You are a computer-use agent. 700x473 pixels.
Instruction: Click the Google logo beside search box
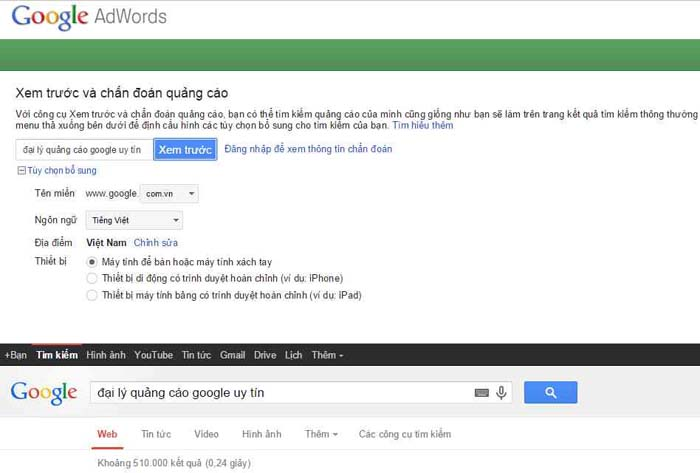pyautogui.click(x=44, y=393)
